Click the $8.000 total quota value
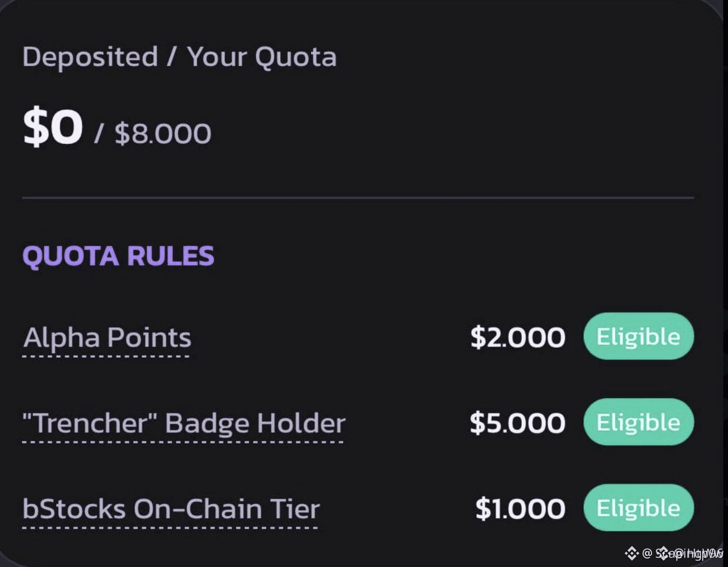Image resolution: width=728 pixels, height=567 pixels. click(x=162, y=134)
